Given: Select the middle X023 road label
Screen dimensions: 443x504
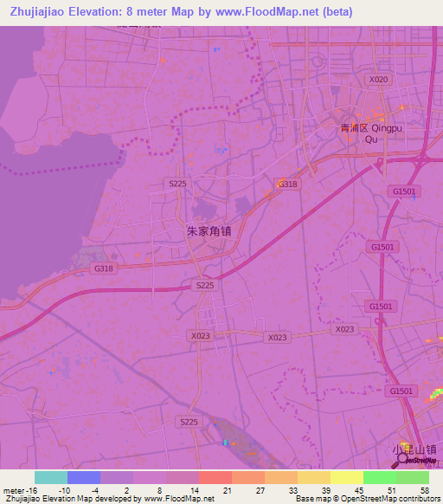Looking at the screenshot, I should [277, 338].
